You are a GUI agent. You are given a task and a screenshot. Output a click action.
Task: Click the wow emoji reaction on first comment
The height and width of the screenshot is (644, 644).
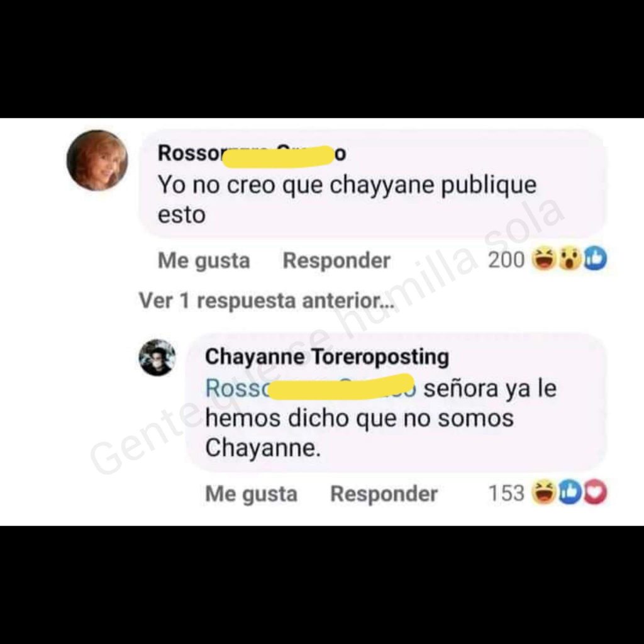click(569, 260)
